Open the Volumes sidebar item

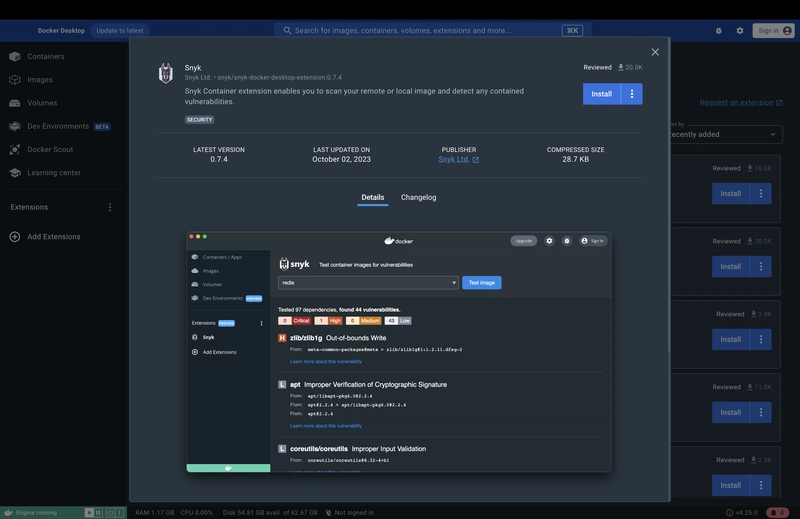pos(42,103)
